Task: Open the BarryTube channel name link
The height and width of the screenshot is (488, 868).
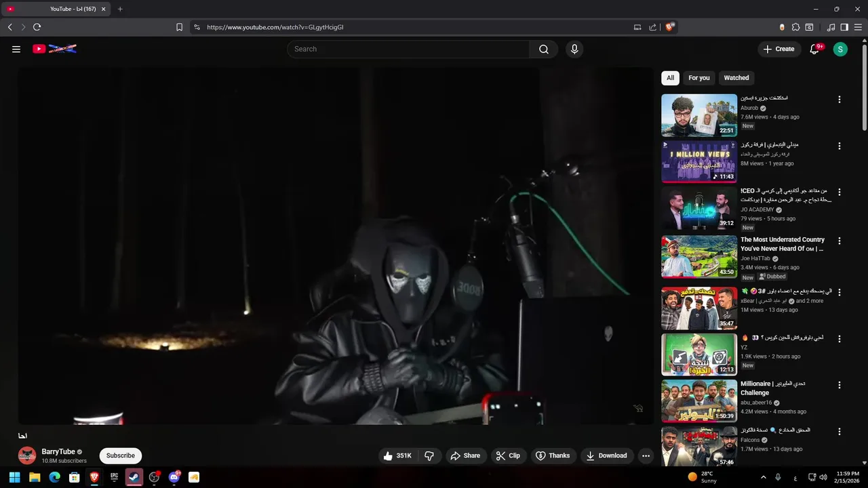Action: click(58, 451)
